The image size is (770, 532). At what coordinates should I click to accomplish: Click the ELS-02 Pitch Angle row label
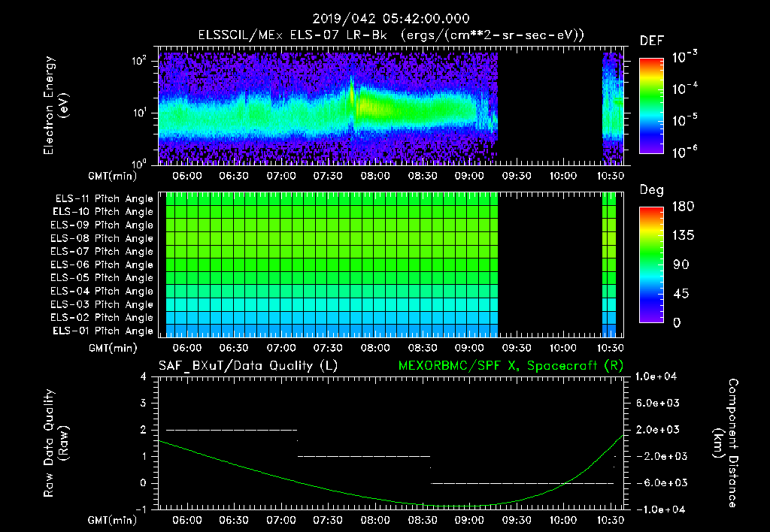[102, 318]
